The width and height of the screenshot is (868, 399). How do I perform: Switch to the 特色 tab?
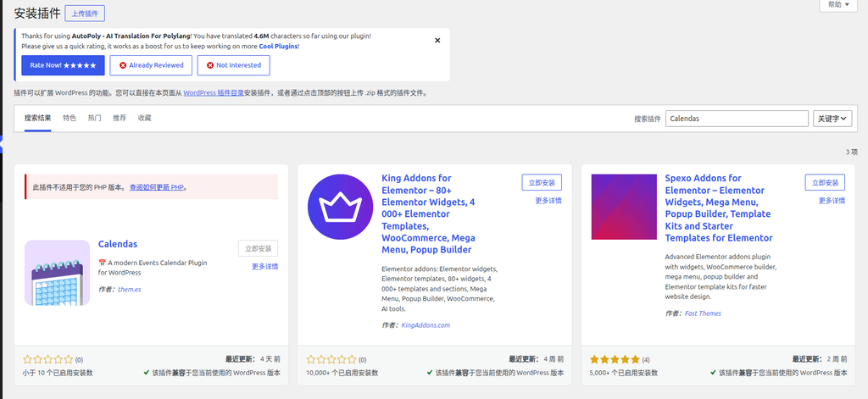pos(70,118)
